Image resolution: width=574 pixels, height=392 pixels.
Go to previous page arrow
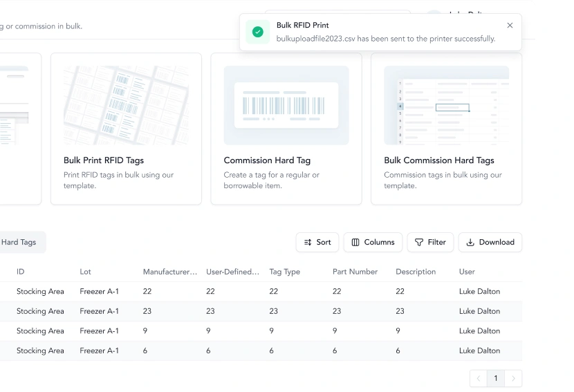pos(479,378)
